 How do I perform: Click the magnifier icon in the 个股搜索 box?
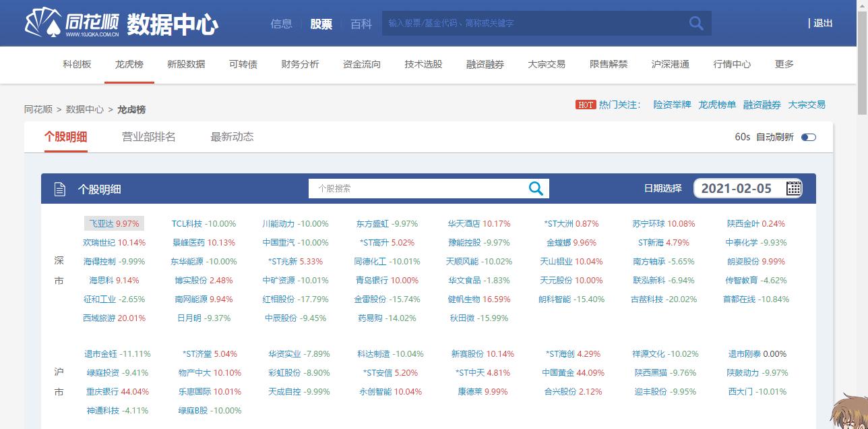point(536,189)
